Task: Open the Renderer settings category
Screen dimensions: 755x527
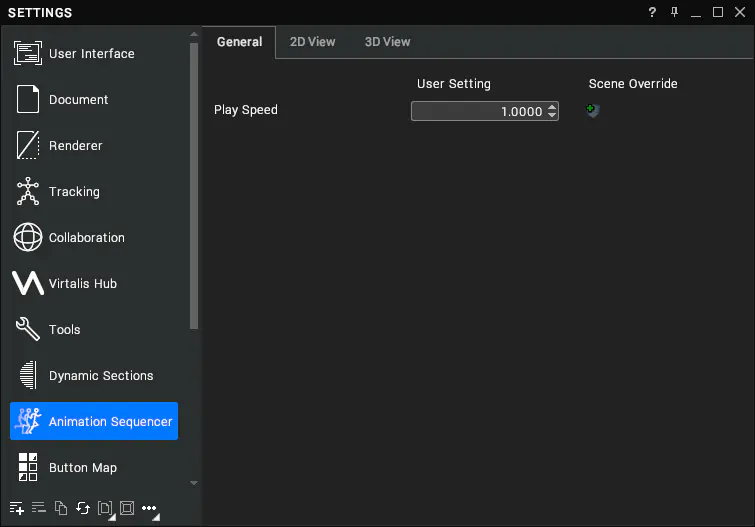Action: pos(94,145)
